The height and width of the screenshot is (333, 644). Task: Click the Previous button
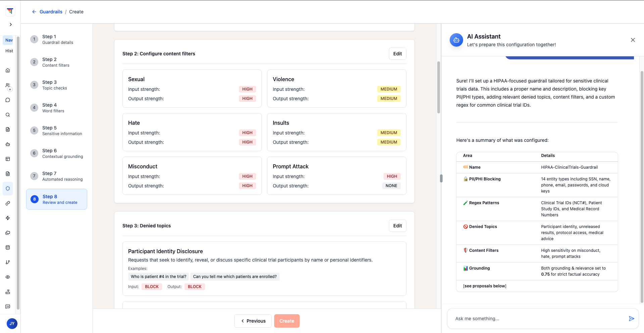(253, 321)
